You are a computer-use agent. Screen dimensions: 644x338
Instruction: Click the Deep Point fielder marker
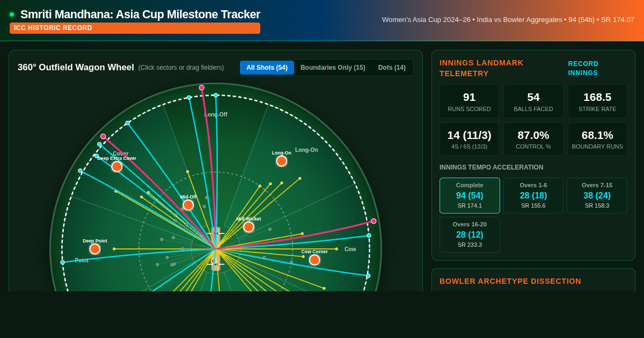coord(95,249)
